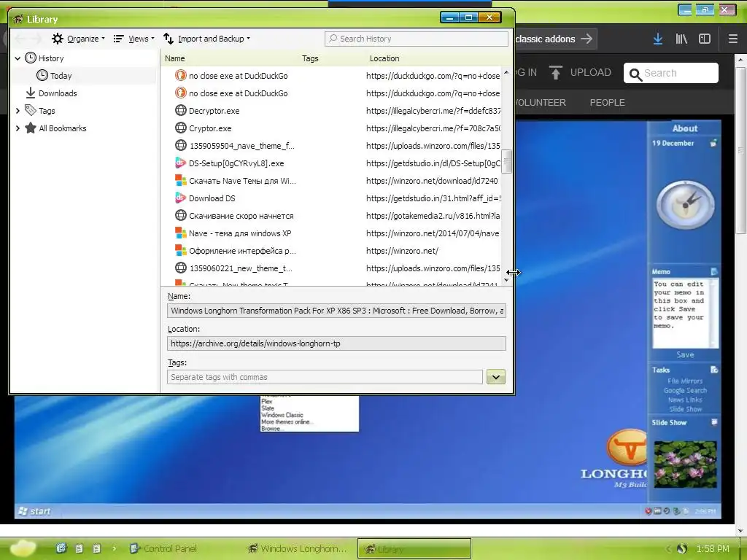Viewport: 747px width, 560px height.
Task: Click globe icon beside Decryptor.exe
Action: tap(181, 110)
